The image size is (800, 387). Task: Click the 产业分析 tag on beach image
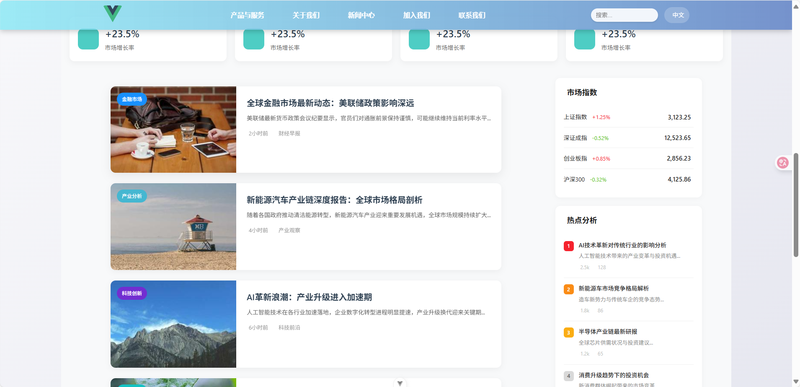tap(132, 196)
